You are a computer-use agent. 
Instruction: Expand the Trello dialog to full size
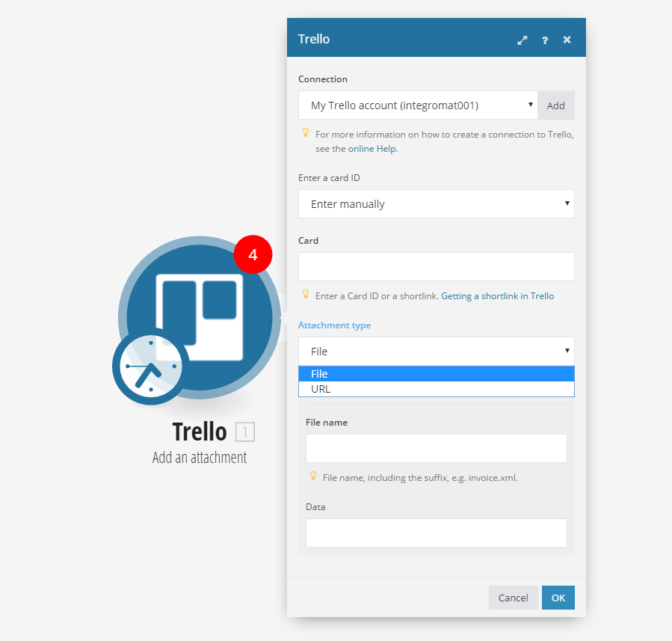tap(522, 40)
